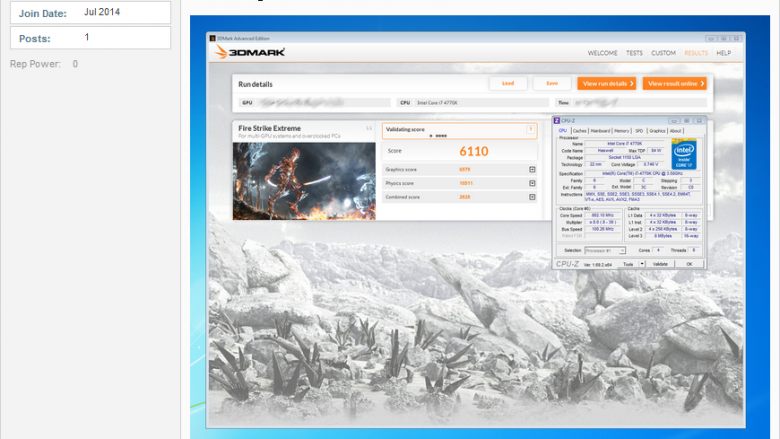Click the CPU-Z window title icon
Image resolution: width=780 pixels, height=439 pixels.
click(x=557, y=121)
